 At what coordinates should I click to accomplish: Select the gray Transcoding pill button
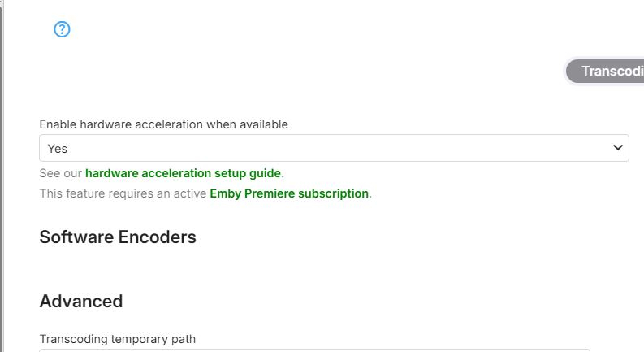click(607, 71)
